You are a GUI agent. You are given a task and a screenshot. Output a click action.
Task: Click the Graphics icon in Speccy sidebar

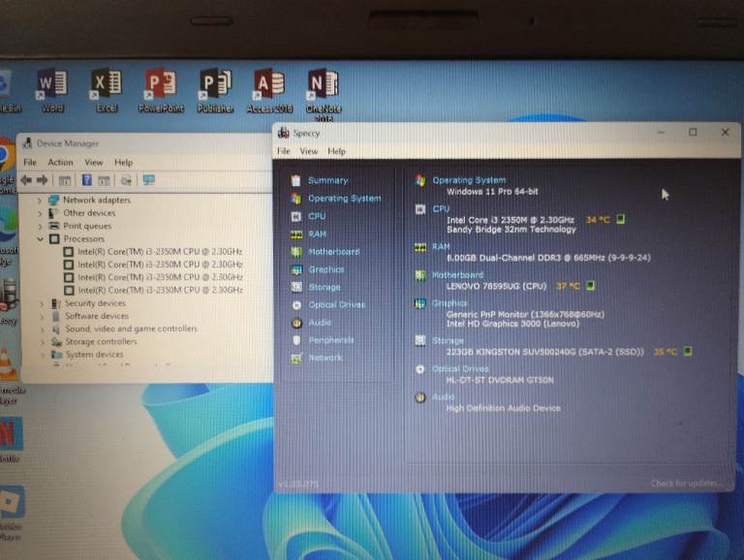(296, 270)
